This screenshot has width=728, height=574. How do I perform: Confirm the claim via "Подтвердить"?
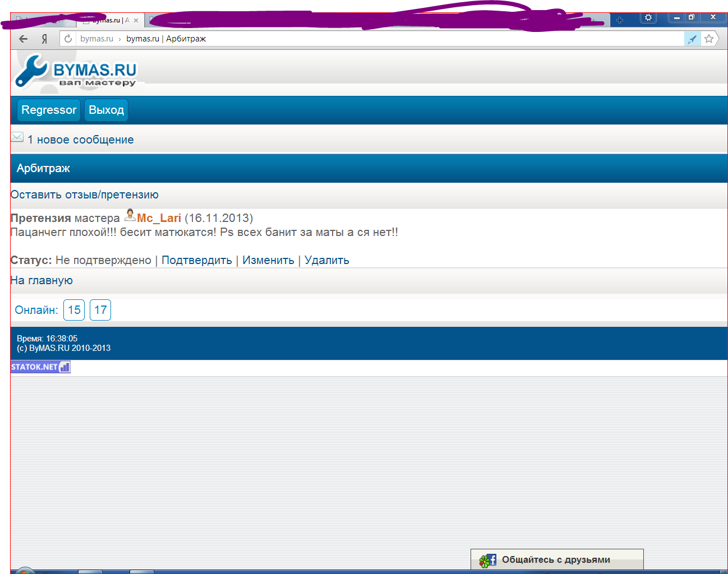(196, 260)
